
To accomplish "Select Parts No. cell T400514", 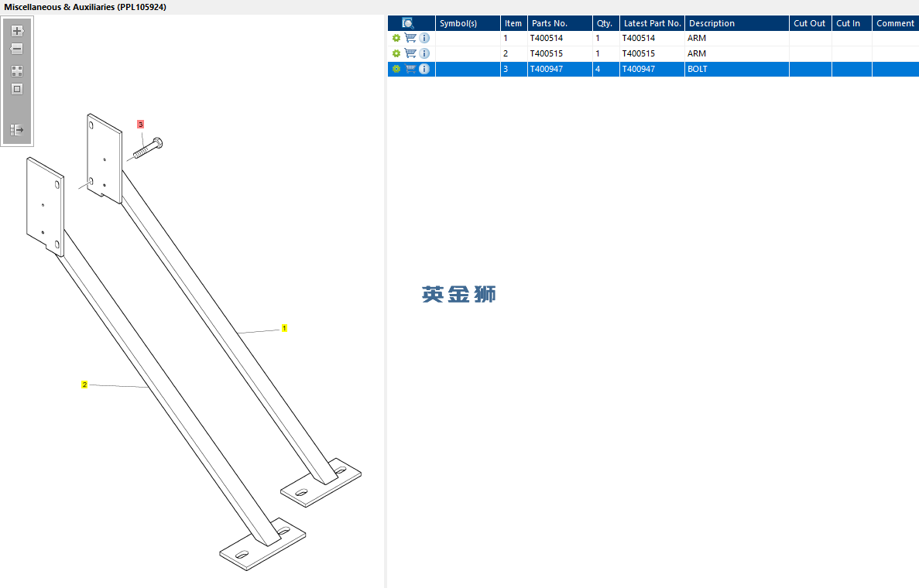I will coord(560,38).
